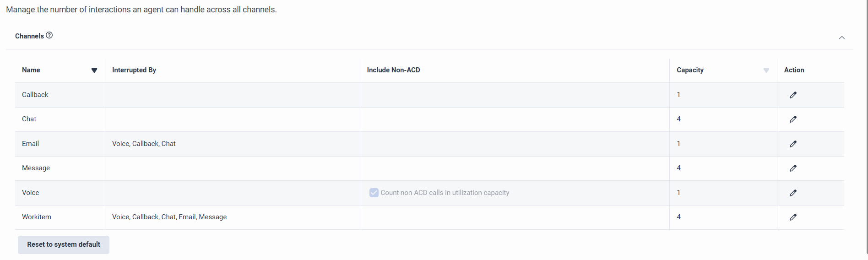Click the Email row edit pencil
This screenshot has width=868, height=260.
793,144
